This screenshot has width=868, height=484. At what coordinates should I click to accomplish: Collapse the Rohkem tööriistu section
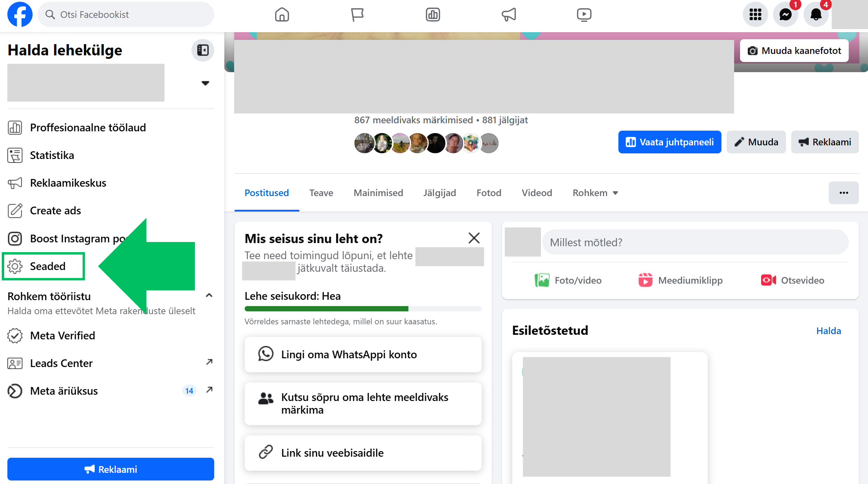209,295
